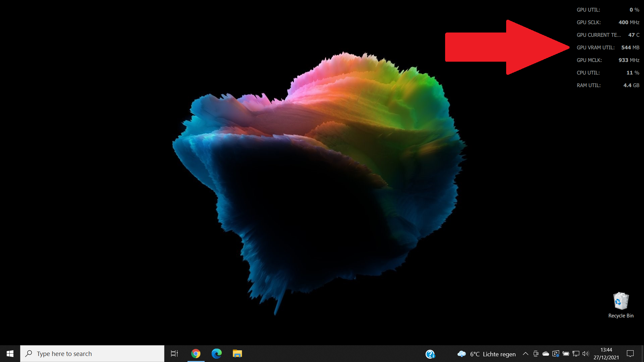Click the GPU SCLK 400 MHz reading
The height and width of the screenshot is (362, 644).
tap(608, 22)
